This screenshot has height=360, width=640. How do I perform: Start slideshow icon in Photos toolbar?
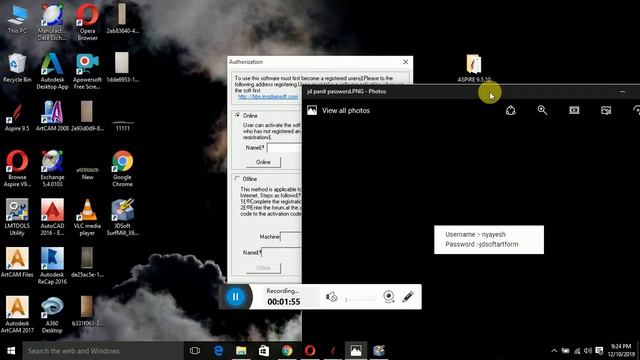pos(574,110)
